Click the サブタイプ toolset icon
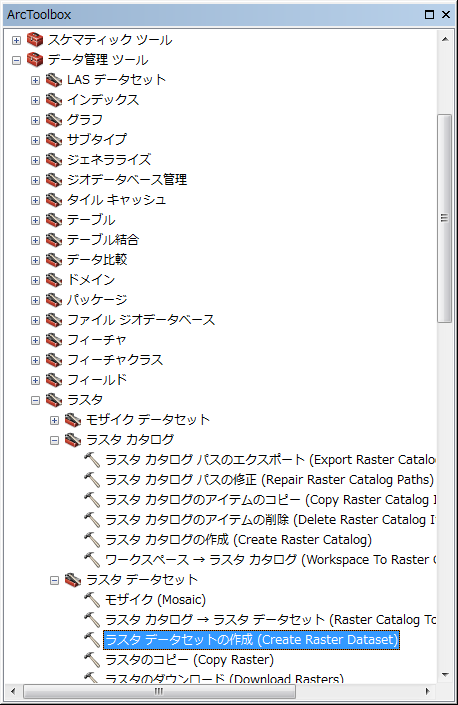The width and height of the screenshot is (458, 705). click(54, 140)
